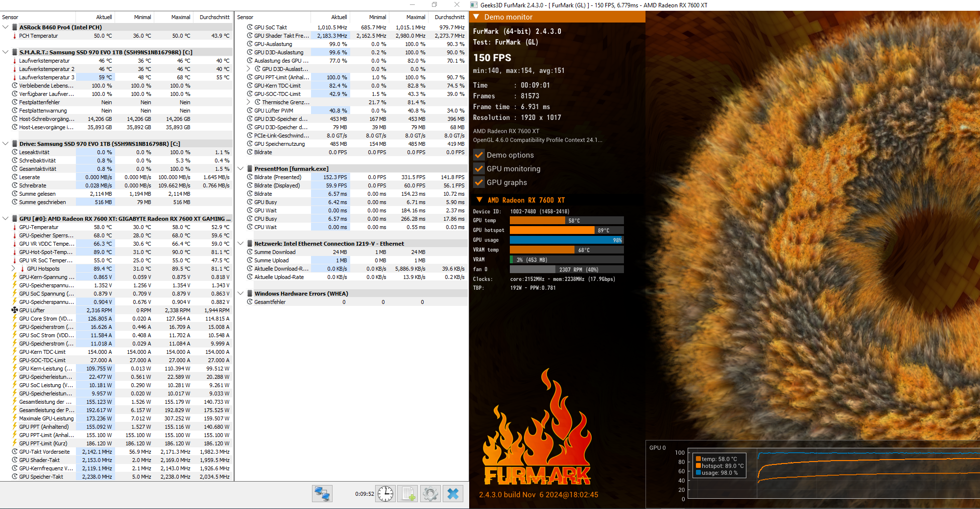Viewport: 980px width, 509px height.
Task: Click the left pane Sensor column header
Action: [38, 17]
